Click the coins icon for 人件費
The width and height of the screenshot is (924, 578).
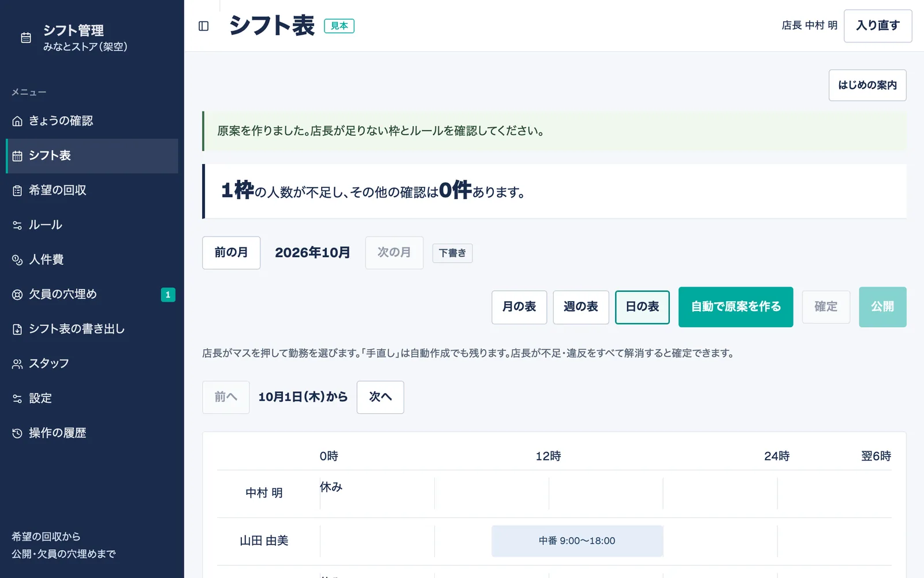tap(17, 260)
